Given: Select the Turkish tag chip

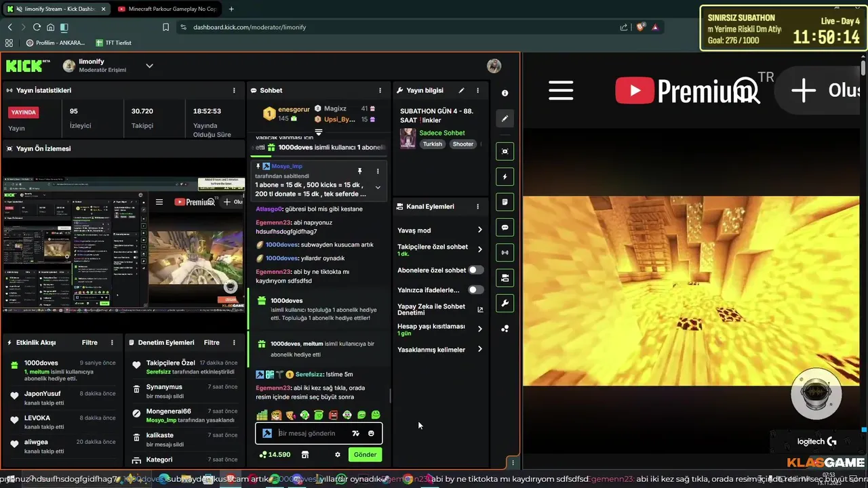Looking at the screenshot, I should coord(432,144).
